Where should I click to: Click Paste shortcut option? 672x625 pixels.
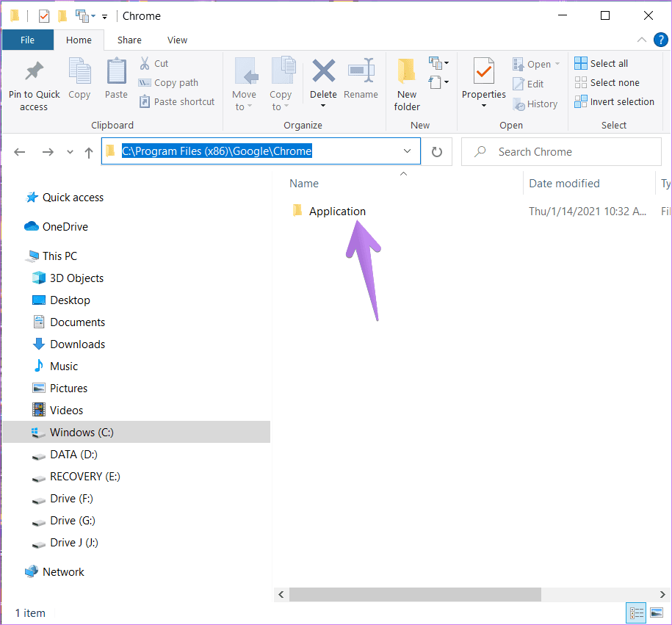coord(176,101)
